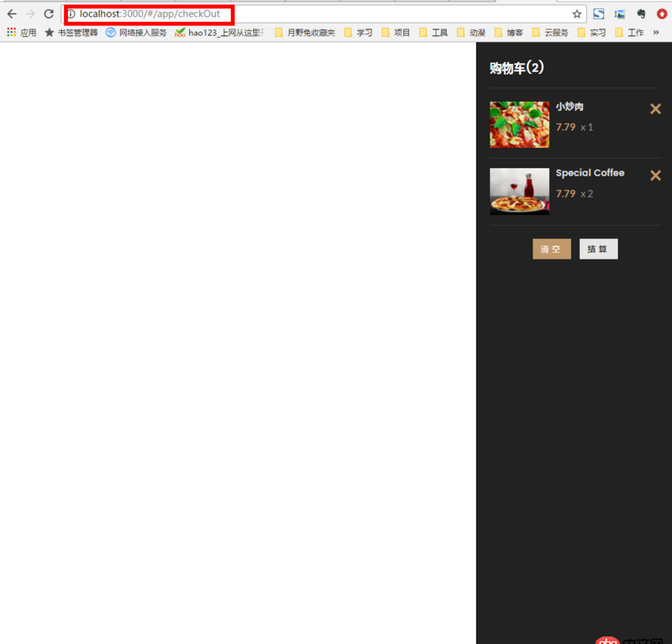Open 书签管理器 bookmark manager

pyautogui.click(x=71, y=33)
